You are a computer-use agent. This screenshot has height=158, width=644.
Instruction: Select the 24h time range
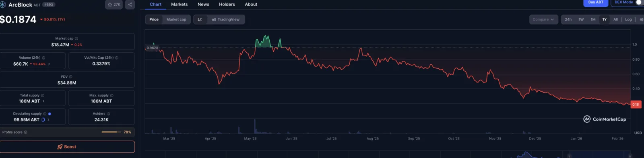[x=568, y=19]
